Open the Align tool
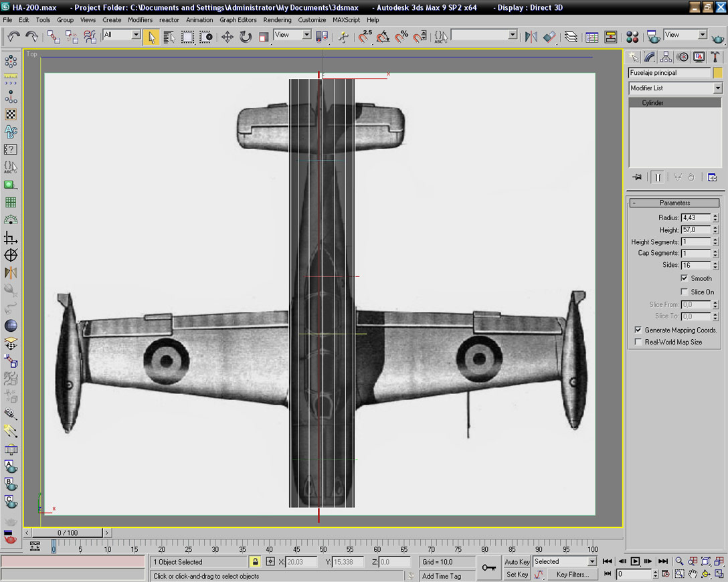 (549, 37)
